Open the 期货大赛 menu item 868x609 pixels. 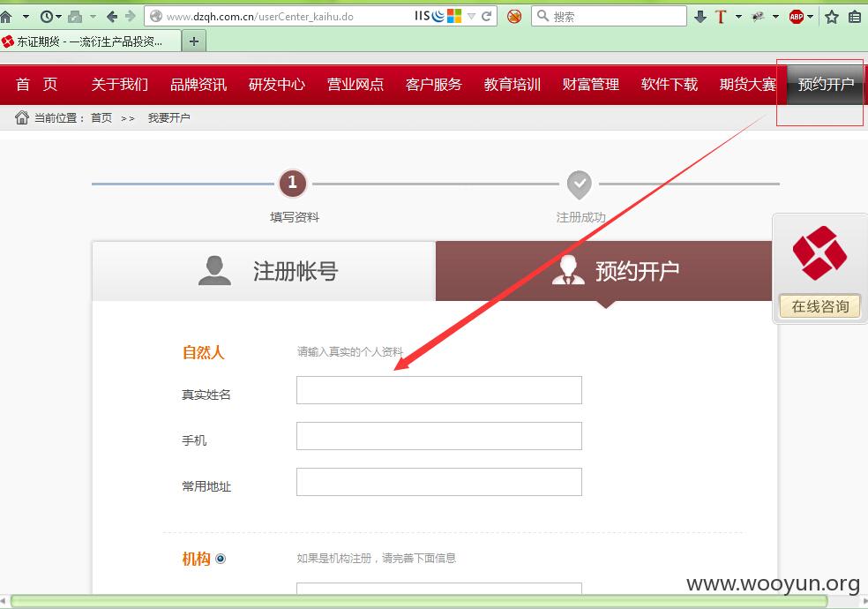click(747, 84)
